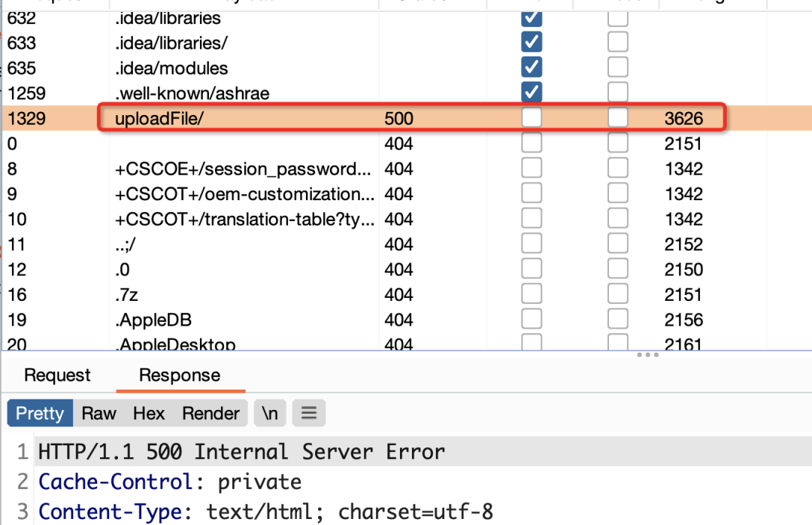The height and width of the screenshot is (525, 812).
Task: Select the .AppleDB payload row
Action: tap(153, 320)
